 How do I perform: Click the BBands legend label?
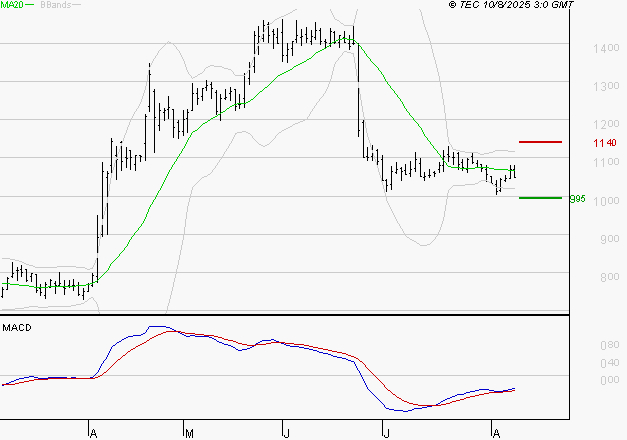56,5
